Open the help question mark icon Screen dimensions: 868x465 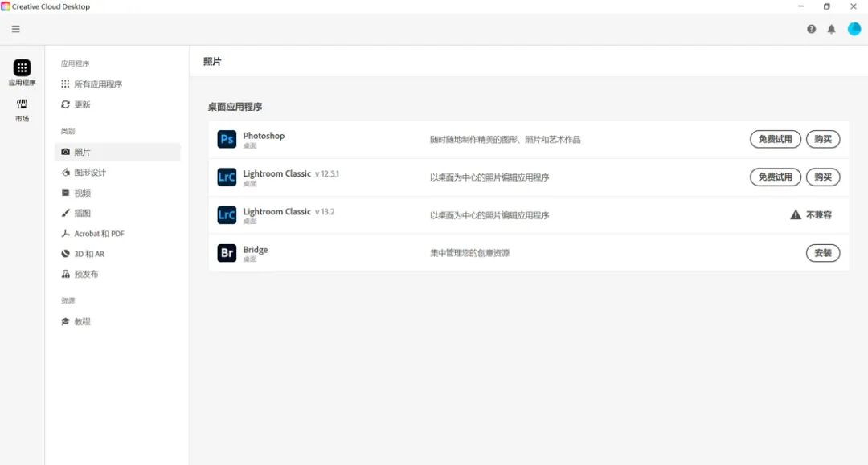[811, 29]
